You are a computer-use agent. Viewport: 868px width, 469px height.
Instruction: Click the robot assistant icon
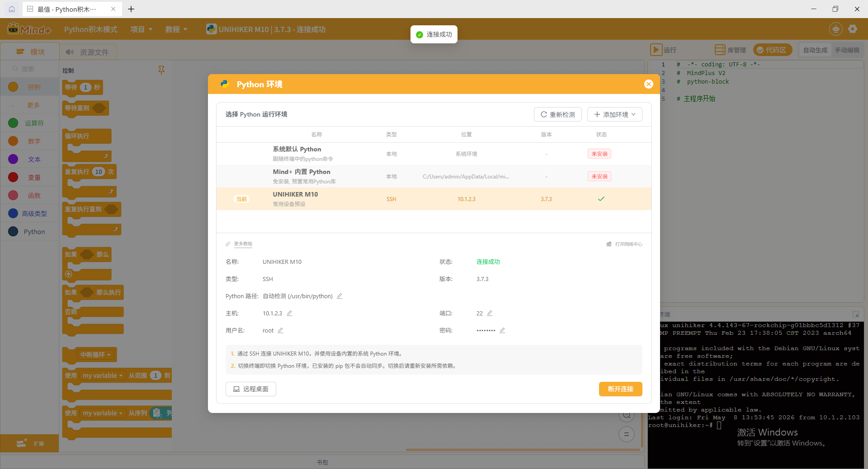[x=835, y=29]
